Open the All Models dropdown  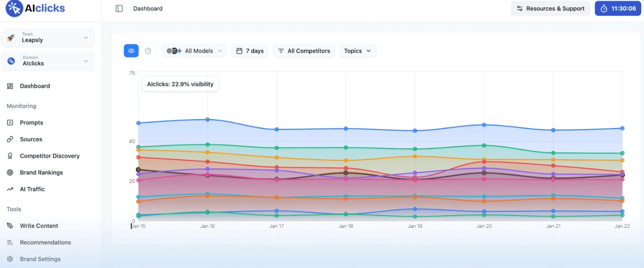pyautogui.click(x=195, y=51)
